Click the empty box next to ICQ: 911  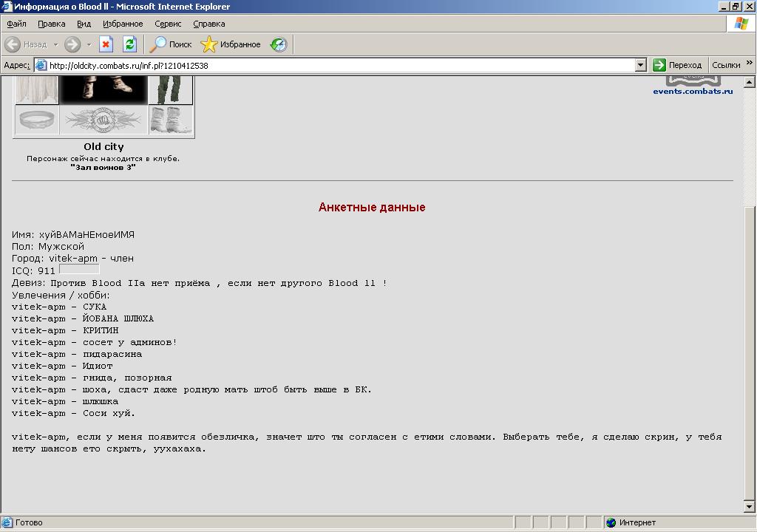click(x=79, y=270)
